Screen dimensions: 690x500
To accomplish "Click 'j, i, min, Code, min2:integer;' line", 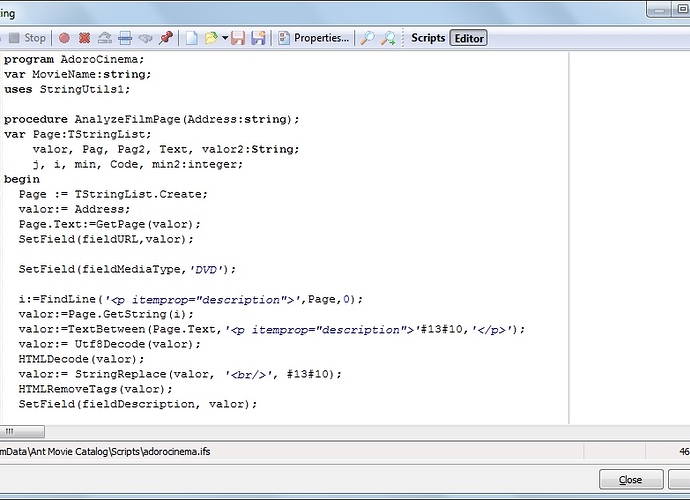I will coord(137,164).
